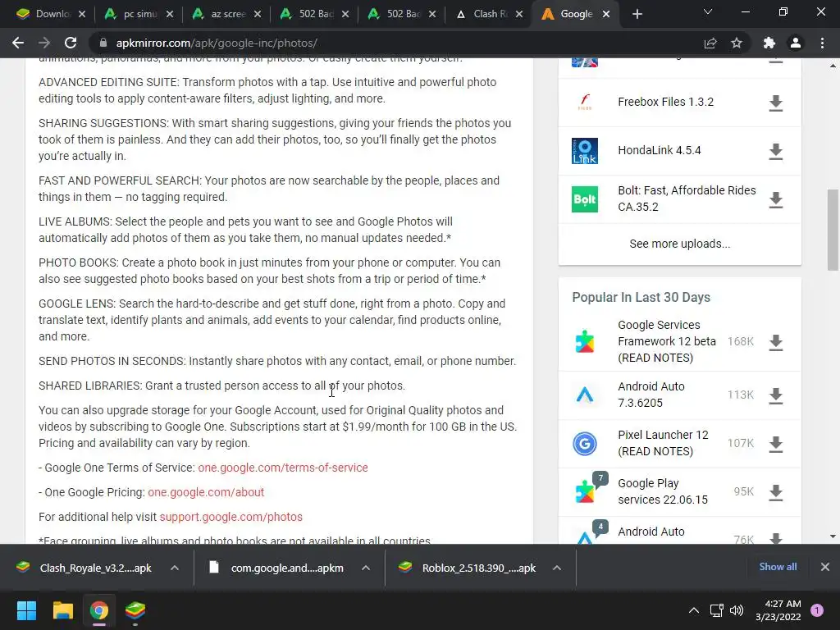Screen dimensions: 840x630
Task: Download Android Auto 7.3.6205 via arrow icon
Action: pyautogui.click(x=776, y=395)
